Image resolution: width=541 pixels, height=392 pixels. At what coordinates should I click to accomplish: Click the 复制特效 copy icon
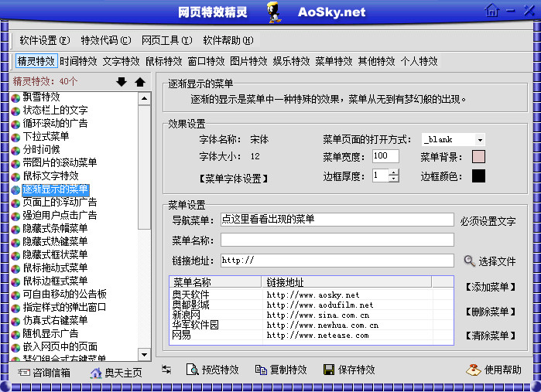(261, 370)
